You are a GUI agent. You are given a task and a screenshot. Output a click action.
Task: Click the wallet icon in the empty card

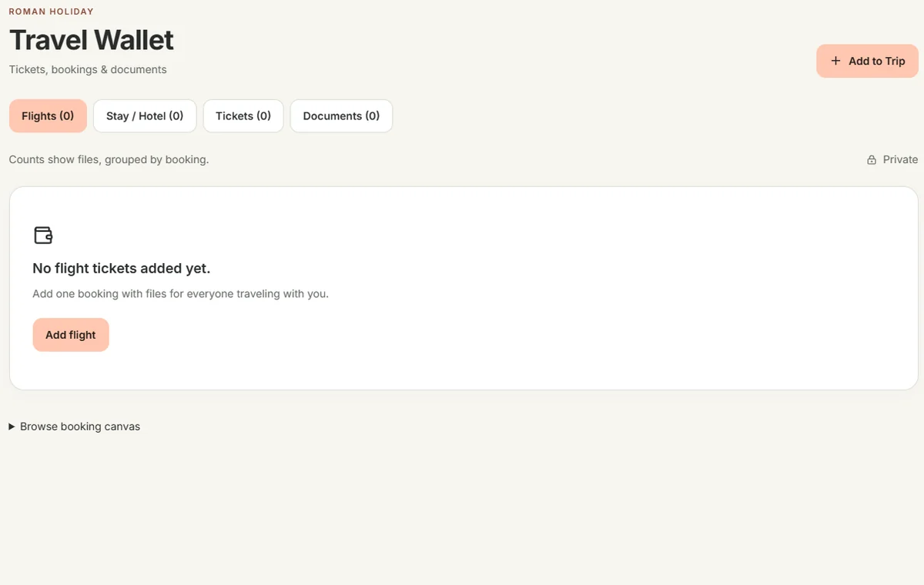pos(43,236)
